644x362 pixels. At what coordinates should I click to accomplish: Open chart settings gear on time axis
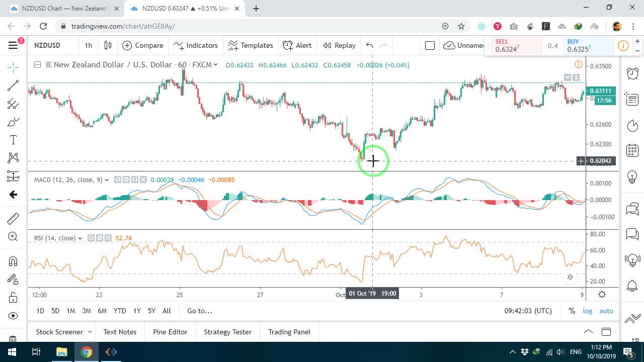pyautogui.click(x=602, y=295)
